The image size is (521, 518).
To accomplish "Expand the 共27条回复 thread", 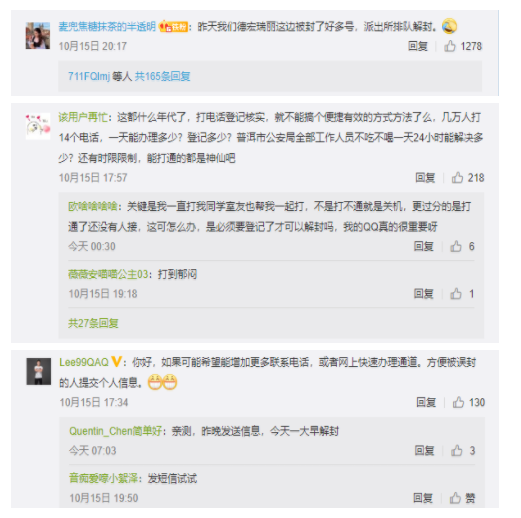I will click(93, 323).
